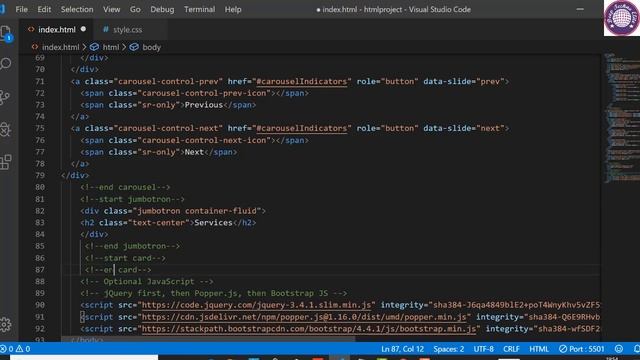
Task: Open the File menu
Action: point(21,9)
